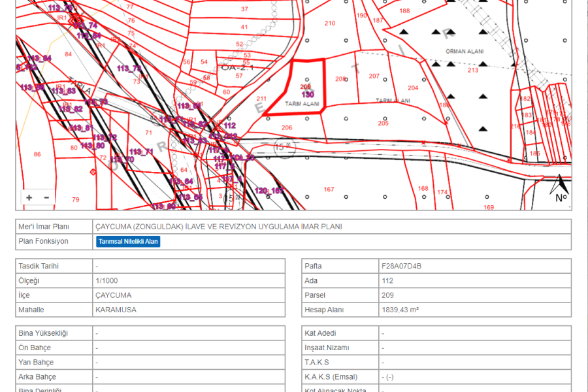588x392 pixels.
Task: Click the Pafta value F28A07D4B
Action: click(401, 267)
